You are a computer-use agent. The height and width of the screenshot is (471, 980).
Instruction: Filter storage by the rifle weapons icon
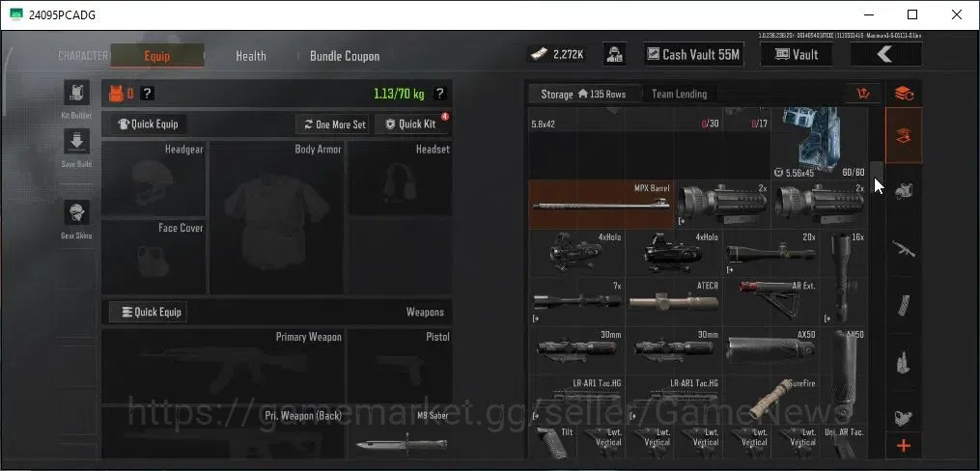[x=904, y=249]
